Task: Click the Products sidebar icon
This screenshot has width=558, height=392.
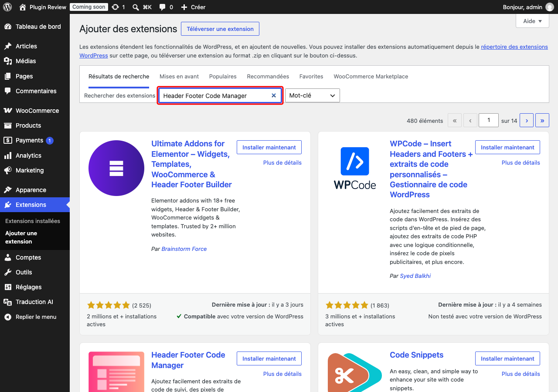Action: coord(8,125)
